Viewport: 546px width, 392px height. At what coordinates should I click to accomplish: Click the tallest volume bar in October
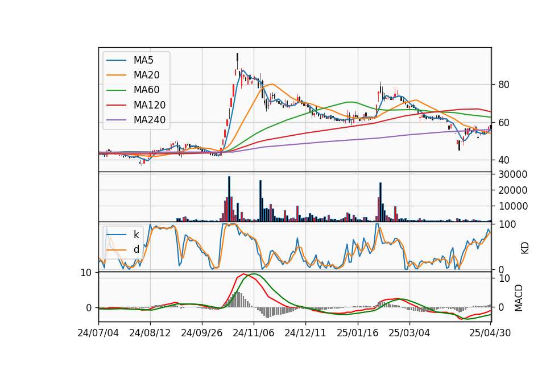click(x=229, y=199)
